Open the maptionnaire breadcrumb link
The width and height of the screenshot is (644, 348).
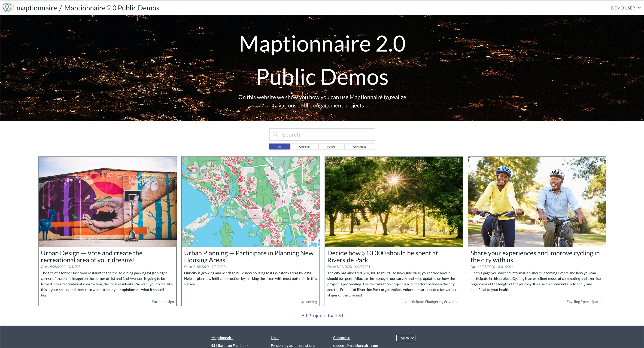(x=36, y=8)
